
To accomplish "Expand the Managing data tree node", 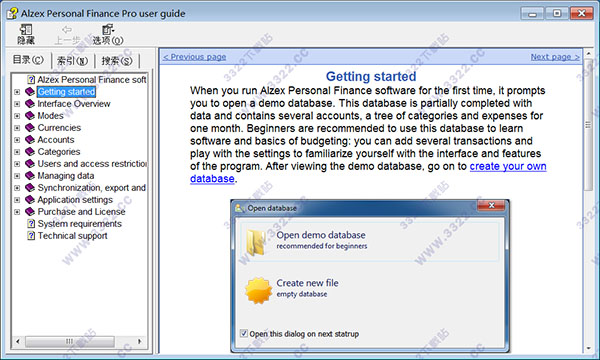I will pyautogui.click(x=17, y=176).
